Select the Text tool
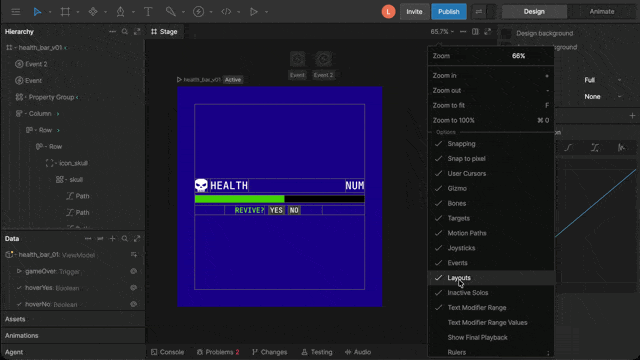The height and width of the screenshot is (360, 640). click(148, 11)
